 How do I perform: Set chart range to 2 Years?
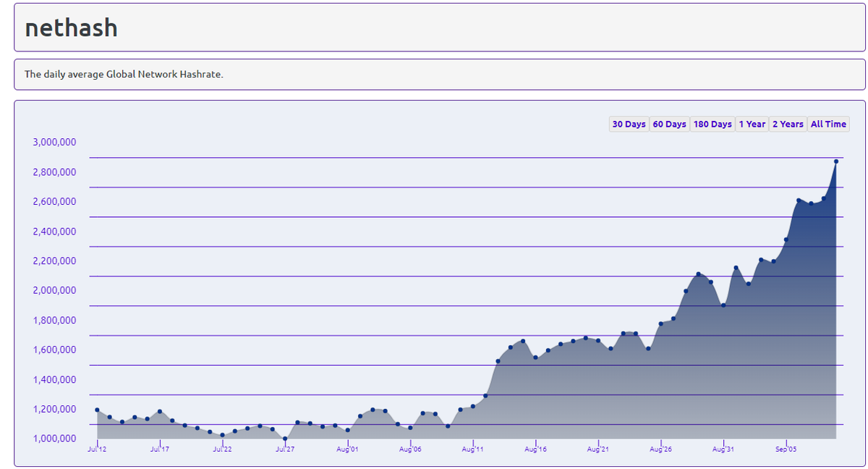(788, 124)
